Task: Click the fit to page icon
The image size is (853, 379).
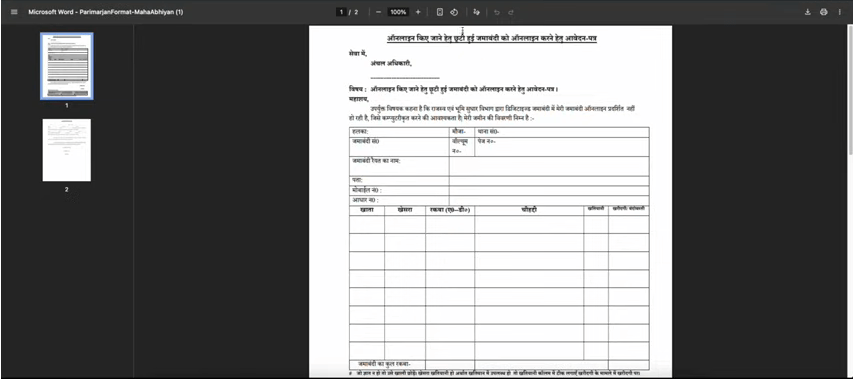Action: tap(440, 12)
